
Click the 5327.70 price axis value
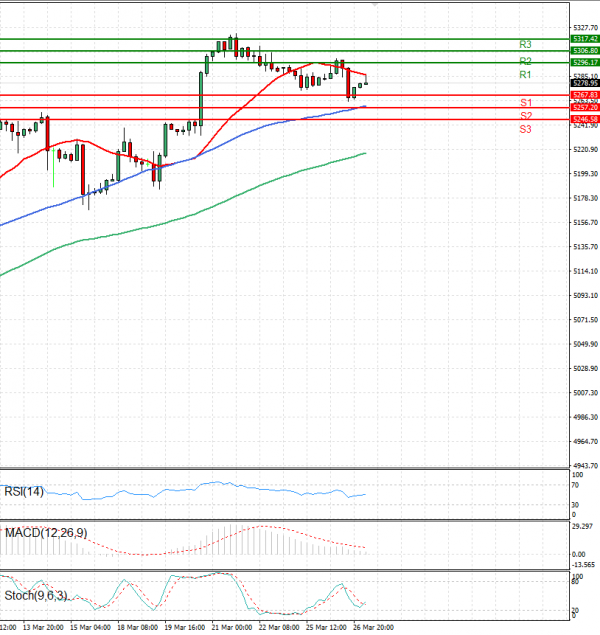585,28
